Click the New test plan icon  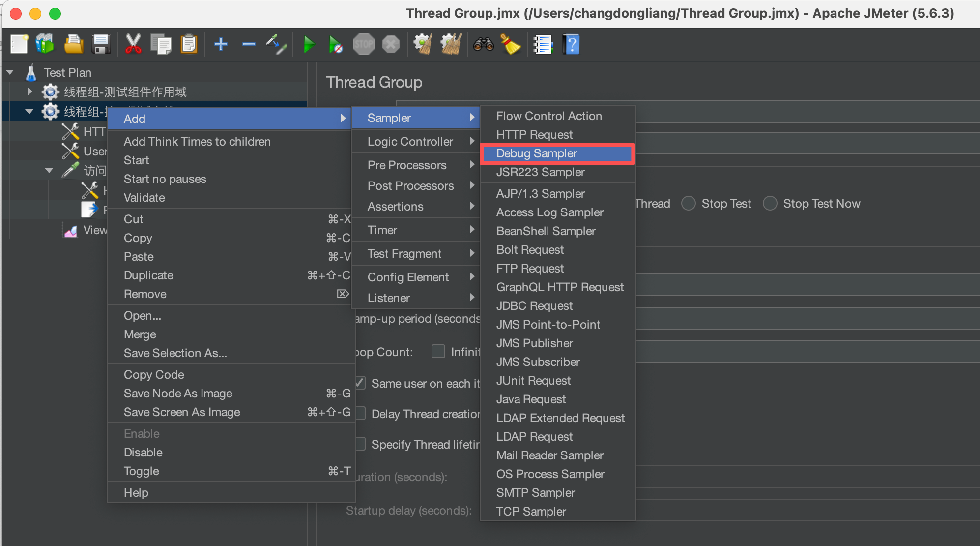[x=19, y=45]
